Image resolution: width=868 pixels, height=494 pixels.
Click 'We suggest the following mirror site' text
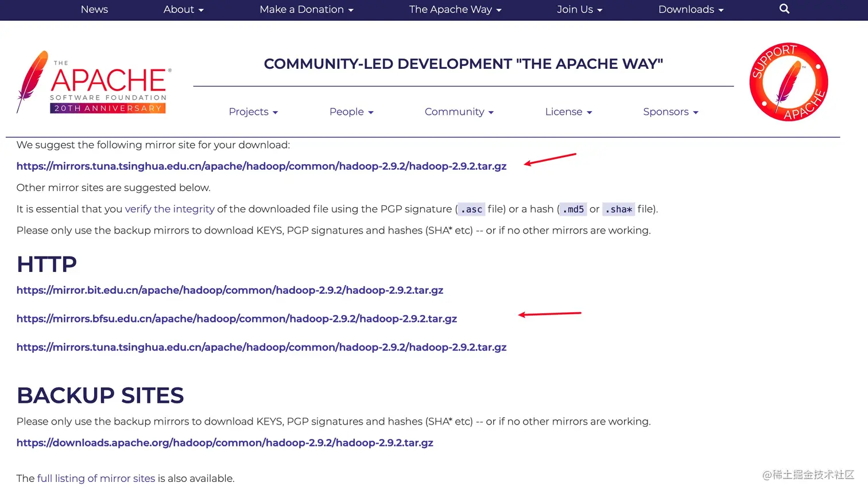153,145
